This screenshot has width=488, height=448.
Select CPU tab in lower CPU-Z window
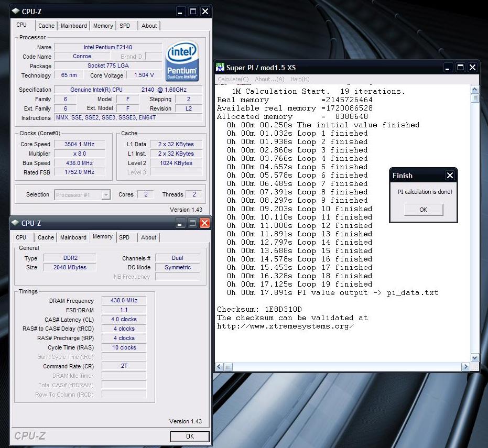[21, 237]
